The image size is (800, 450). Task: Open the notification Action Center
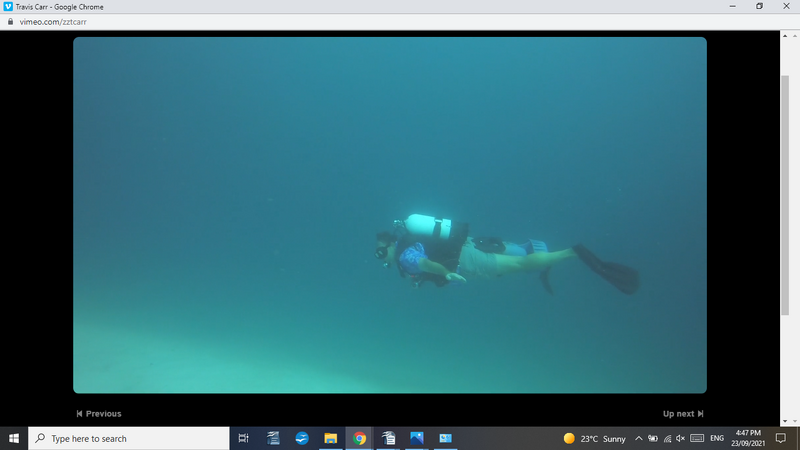coord(781,438)
